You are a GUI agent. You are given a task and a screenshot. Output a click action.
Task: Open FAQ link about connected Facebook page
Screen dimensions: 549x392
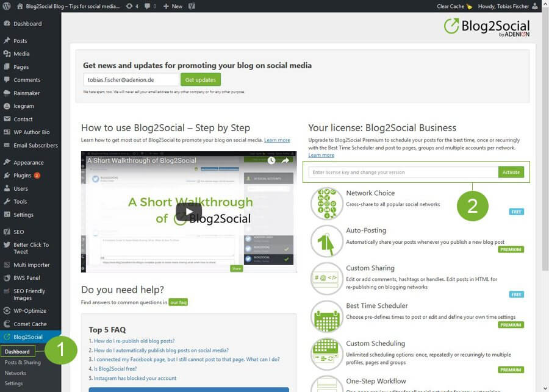(187, 360)
